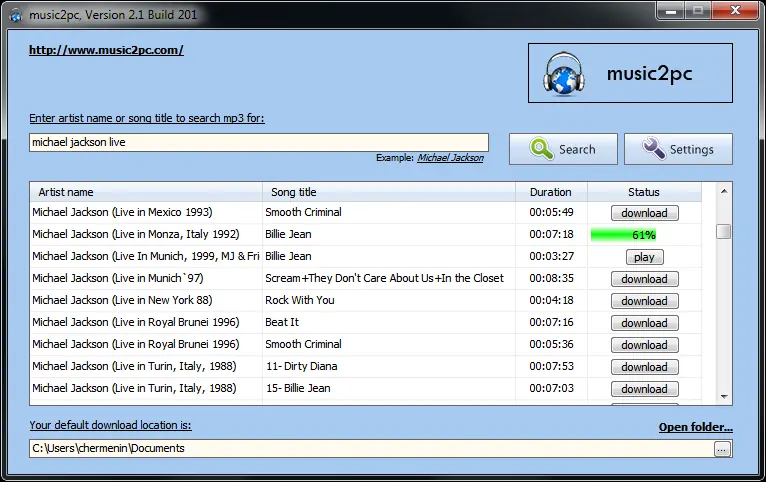
Task: Click the results list scrollbar thumb
Action: [723, 231]
